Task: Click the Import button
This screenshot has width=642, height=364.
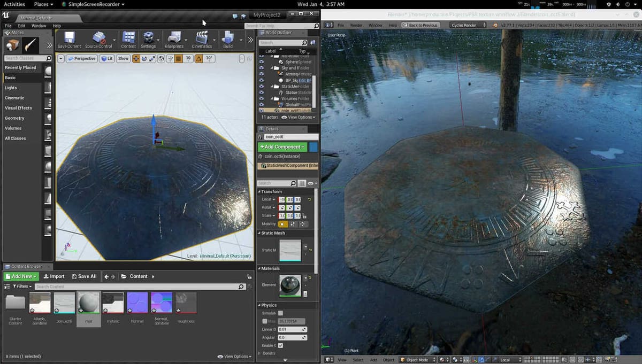Action: tap(53, 276)
